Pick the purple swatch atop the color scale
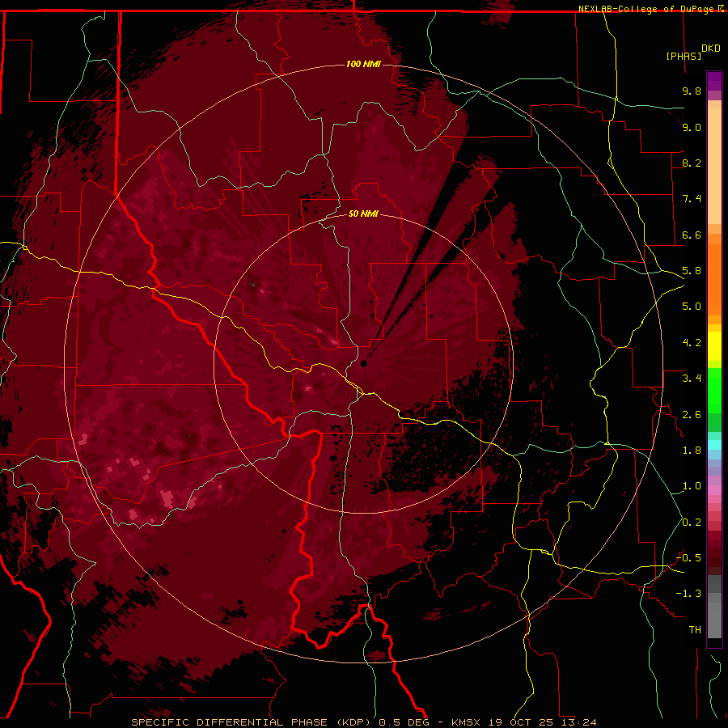This screenshot has width=728, height=728. coord(714,81)
